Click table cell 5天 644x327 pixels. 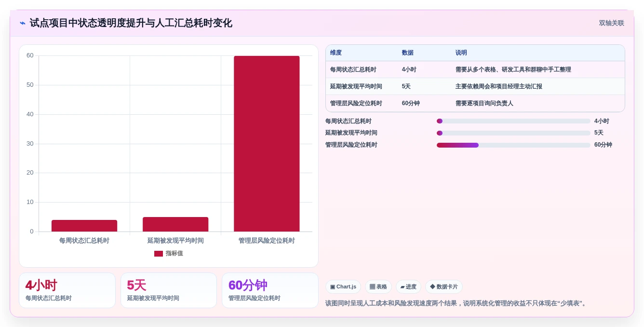coord(406,87)
